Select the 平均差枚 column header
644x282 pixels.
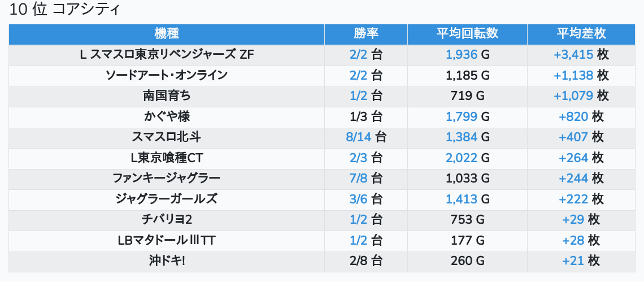click(x=581, y=33)
